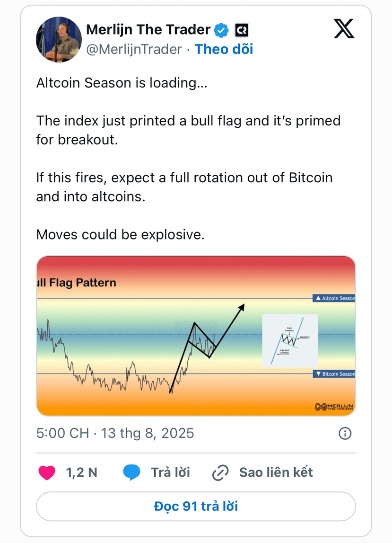This screenshot has height=543, width=392.
Task: Click the blue verified checkmark badge
Action: coord(221,30)
